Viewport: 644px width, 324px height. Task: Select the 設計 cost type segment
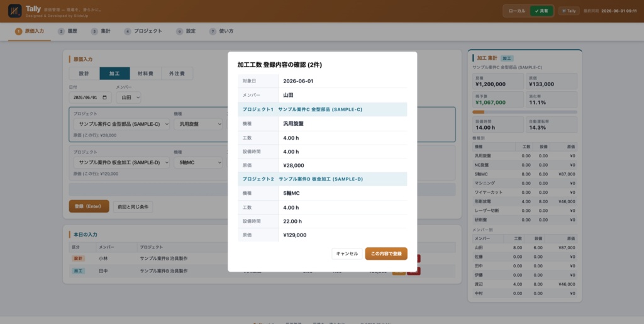(x=84, y=74)
